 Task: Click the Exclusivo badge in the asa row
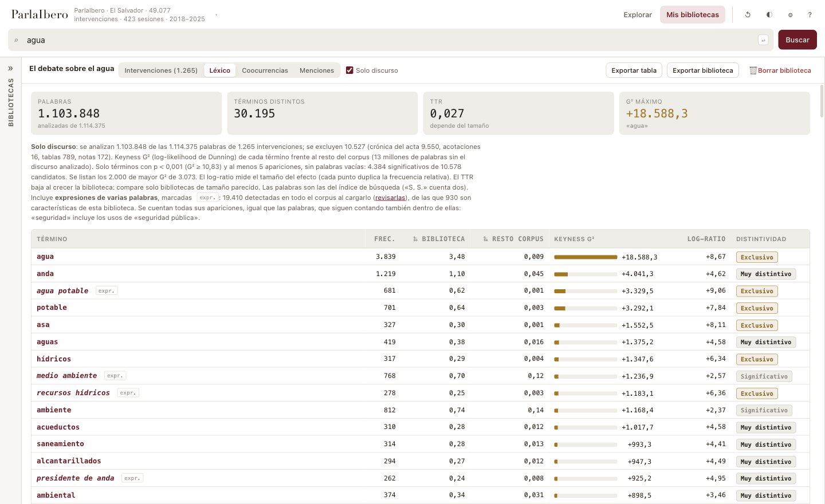coord(757,325)
